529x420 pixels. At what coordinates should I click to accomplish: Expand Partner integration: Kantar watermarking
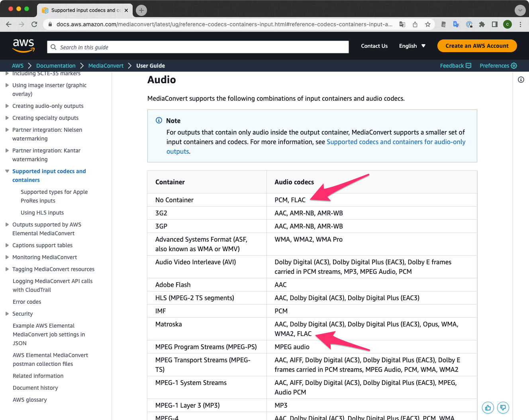coord(7,150)
